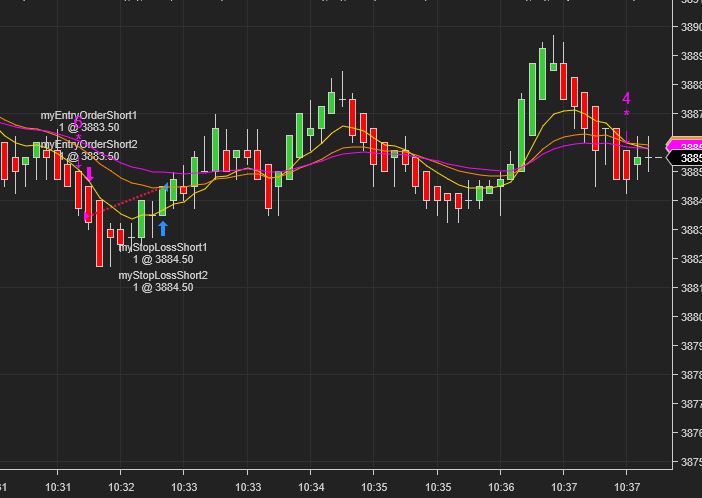
Task: Click the 3888 price axis label
Action: (x=691, y=85)
